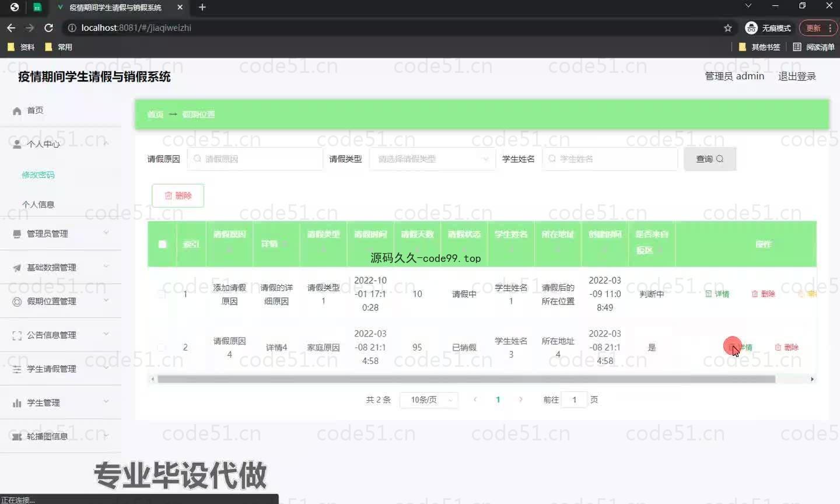This screenshot has height=504, width=840.
Task: Open a new browser tab
Action: (x=202, y=8)
